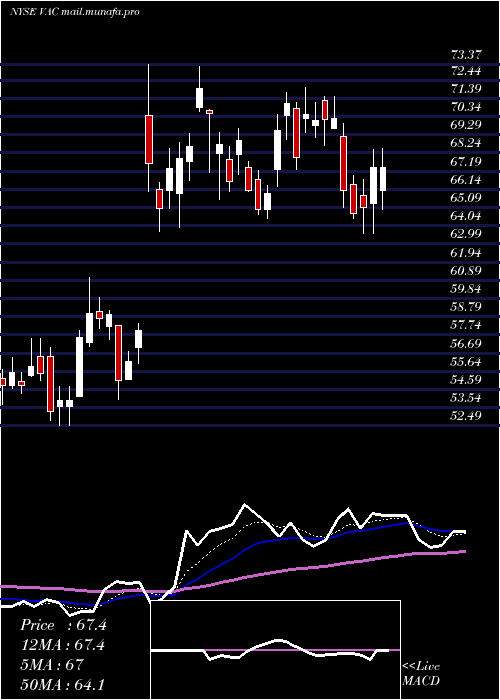Click the NYSE VAC mail.munafa.pro title text

(75, 12)
